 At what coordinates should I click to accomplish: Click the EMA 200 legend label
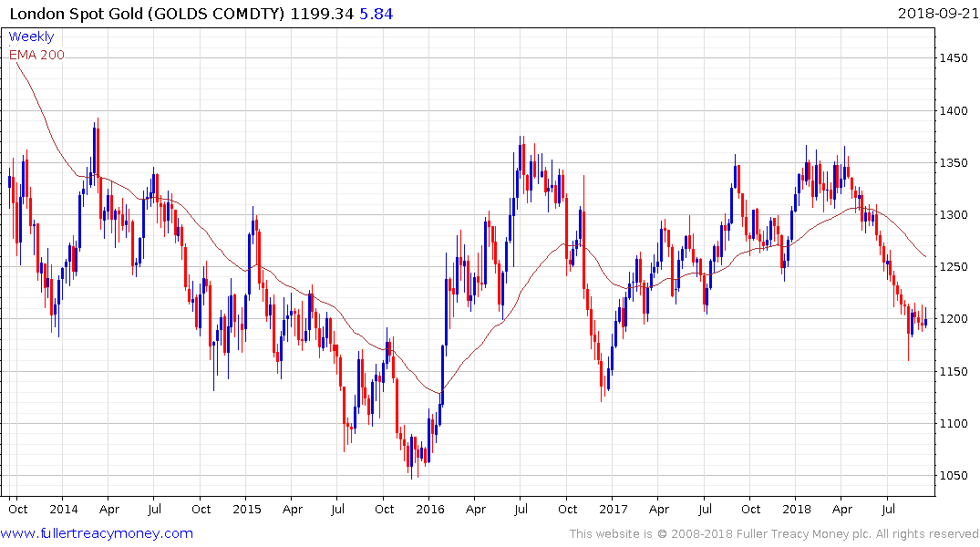36,55
